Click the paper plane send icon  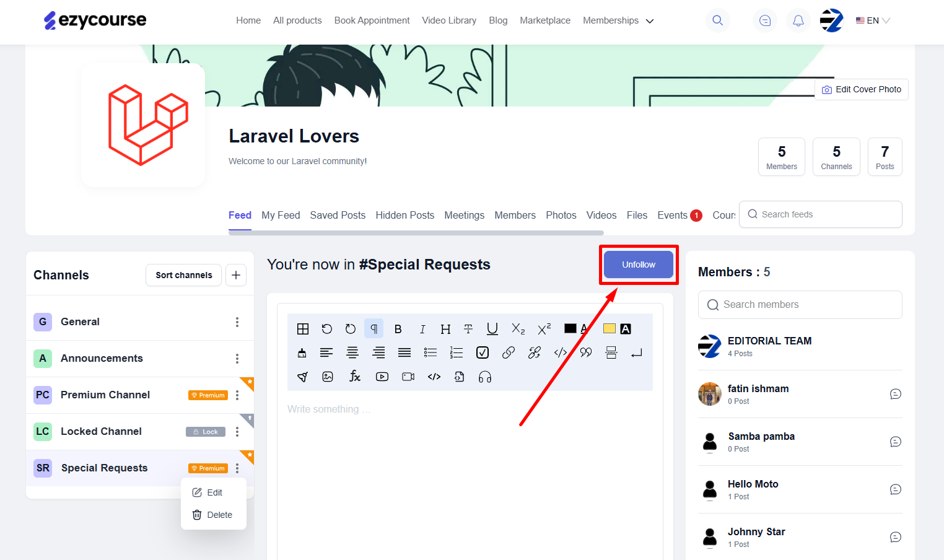tap(302, 377)
